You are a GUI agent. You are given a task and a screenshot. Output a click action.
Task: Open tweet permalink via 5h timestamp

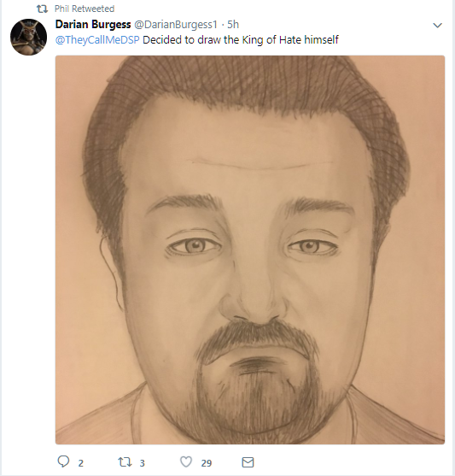pos(233,25)
